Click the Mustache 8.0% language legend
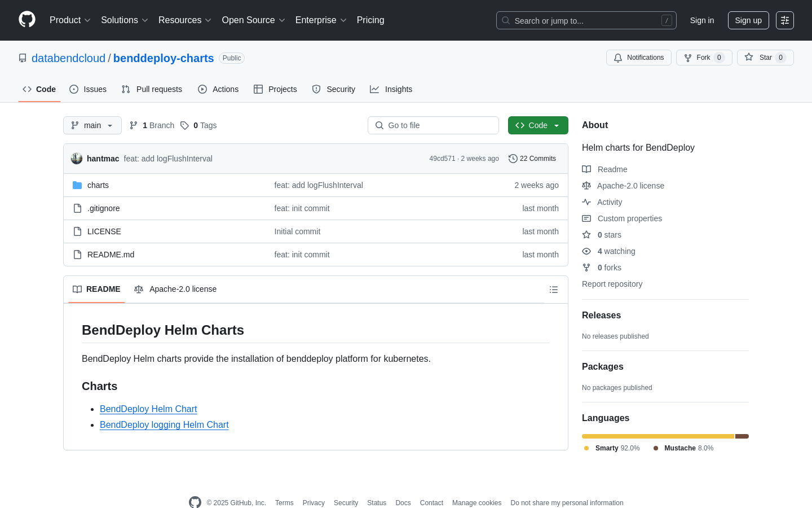Image resolution: width=812 pixels, height=508 pixels. [683, 448]
